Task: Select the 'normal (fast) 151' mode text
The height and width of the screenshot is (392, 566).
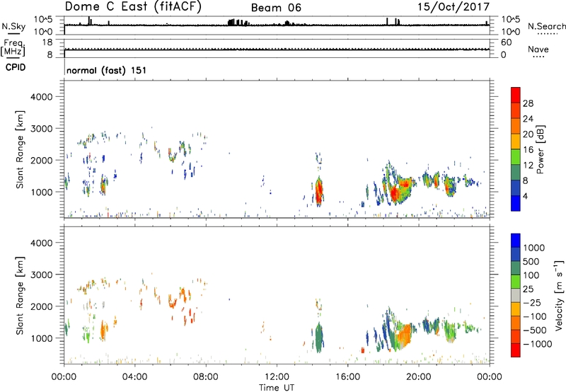Action: pos(107,70)
